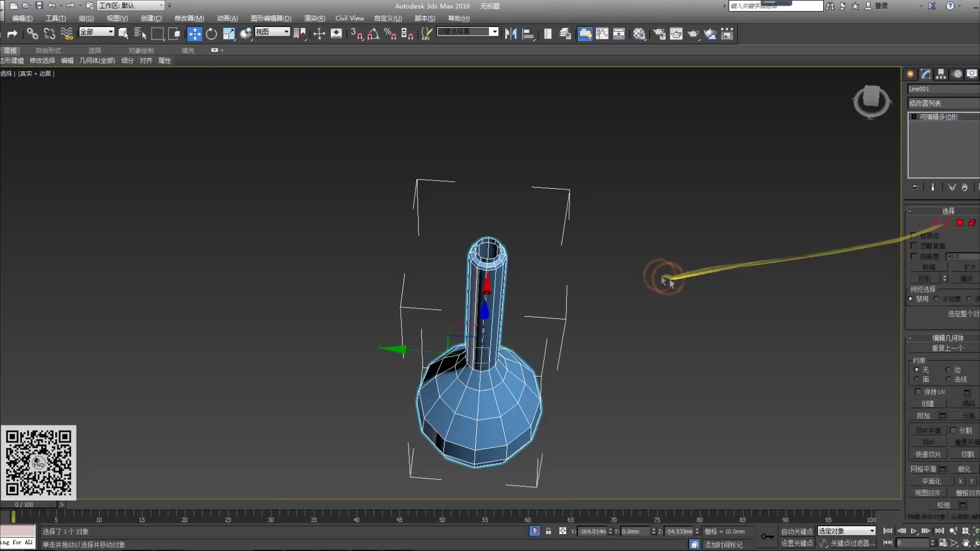The height and width of the screenshot is (551, 980).
Task: Open the Render Setup teapot icon
Action: (x=659, y=34)
